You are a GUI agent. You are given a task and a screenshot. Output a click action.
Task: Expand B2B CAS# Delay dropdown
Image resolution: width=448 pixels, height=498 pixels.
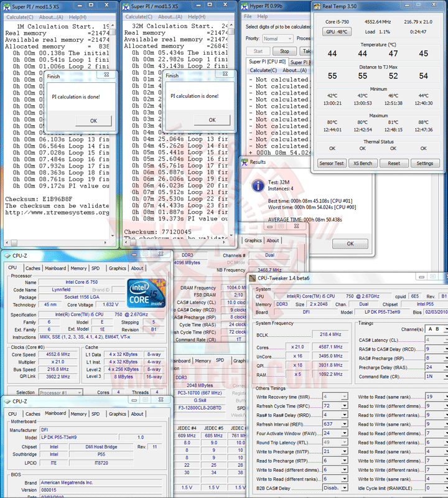tap(345, 488)
